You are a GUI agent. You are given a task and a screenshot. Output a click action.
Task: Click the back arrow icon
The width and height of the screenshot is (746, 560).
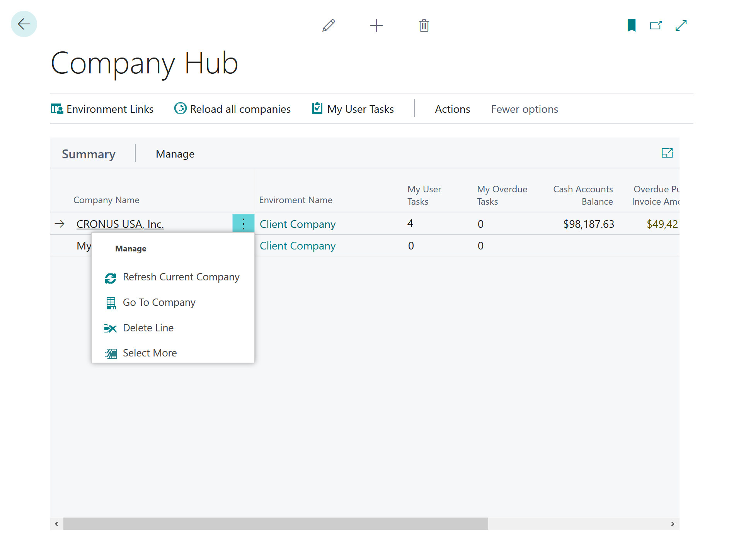(24, 24)
